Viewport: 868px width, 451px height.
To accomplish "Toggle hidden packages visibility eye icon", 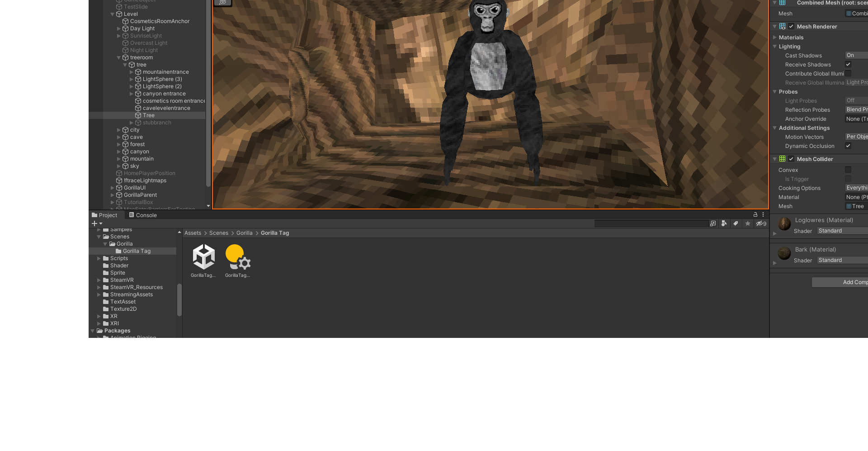I will point(761,223).
